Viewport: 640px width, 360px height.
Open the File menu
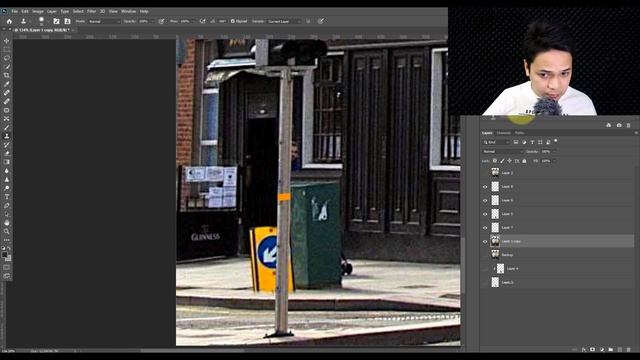click(15, 11)
